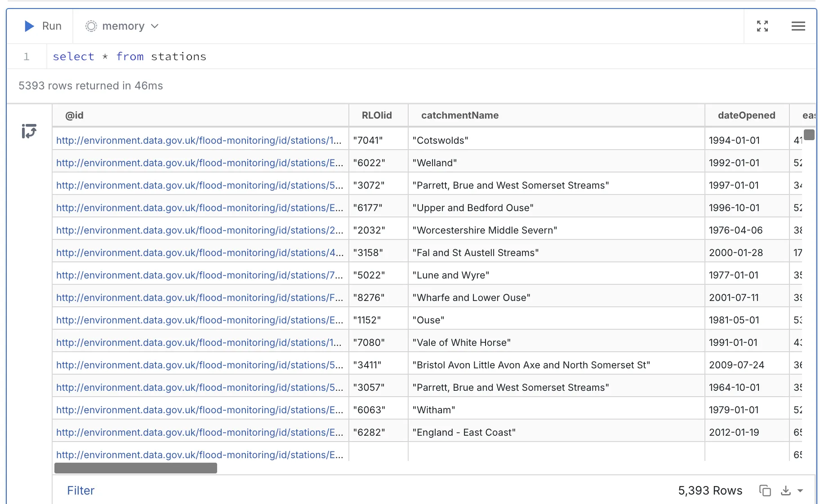The width and height of the screenshot is (820, 504).
Task: Toggle fullscreen expand icon
Action: point(762,26)
